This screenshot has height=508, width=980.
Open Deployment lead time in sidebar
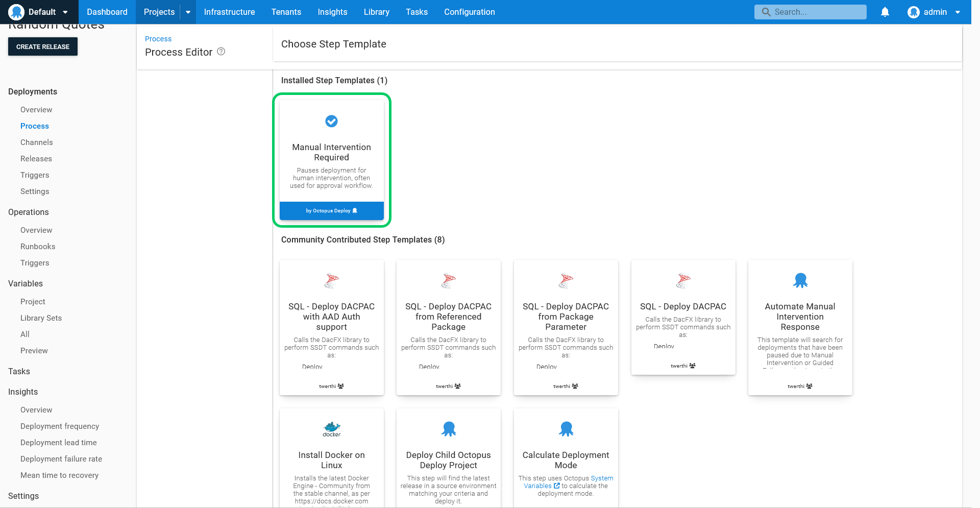59,443
